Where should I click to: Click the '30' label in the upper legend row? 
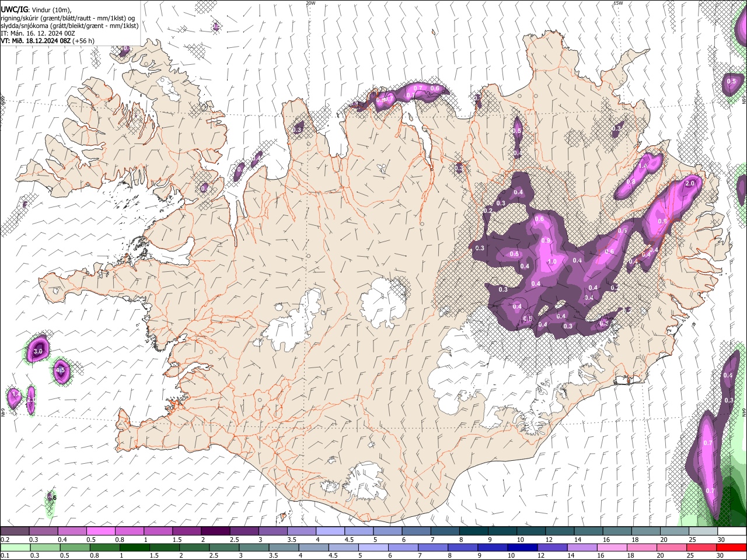[x=721, y=540]
